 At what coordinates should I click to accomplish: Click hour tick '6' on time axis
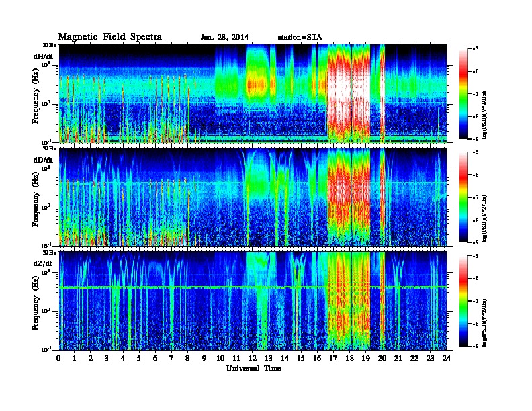155,359
